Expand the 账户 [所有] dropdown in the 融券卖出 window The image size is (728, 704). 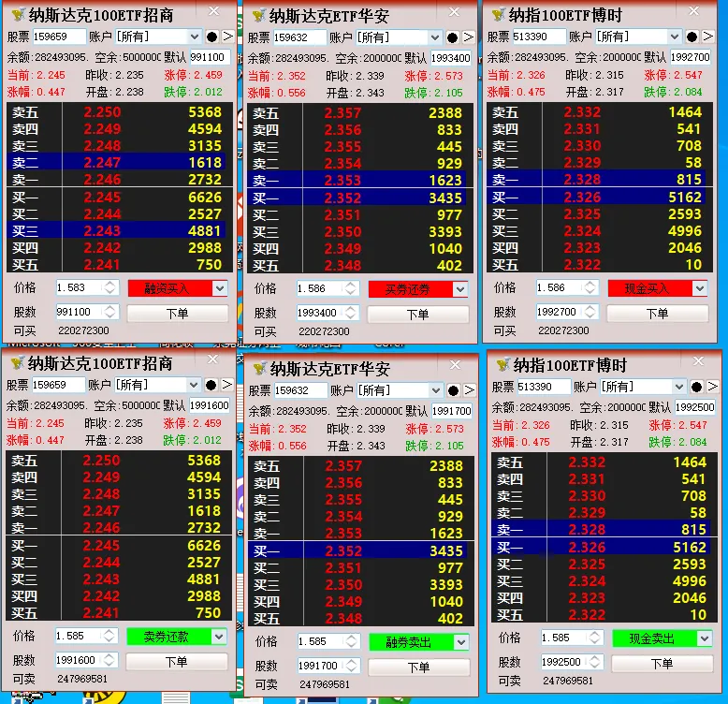[x=436, y=390]
